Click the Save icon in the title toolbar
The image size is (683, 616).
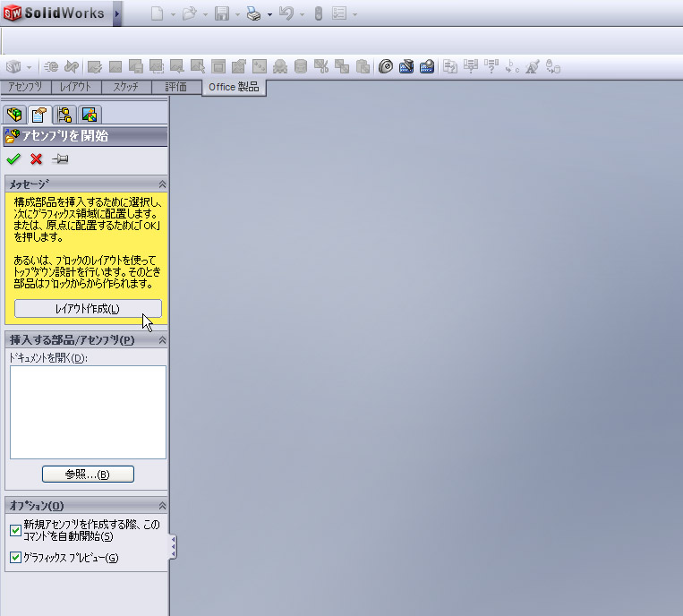pyautogui.click(x=221, y=14)
